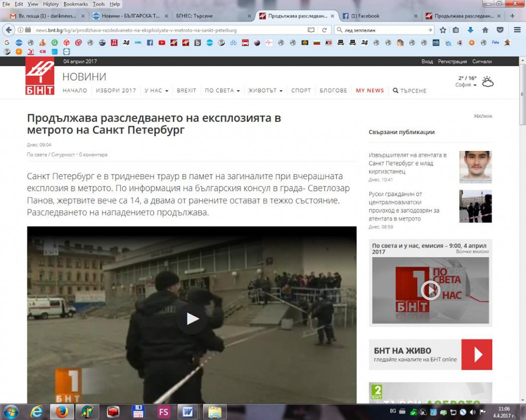Open the Tools menu

(x=99, y=4)
